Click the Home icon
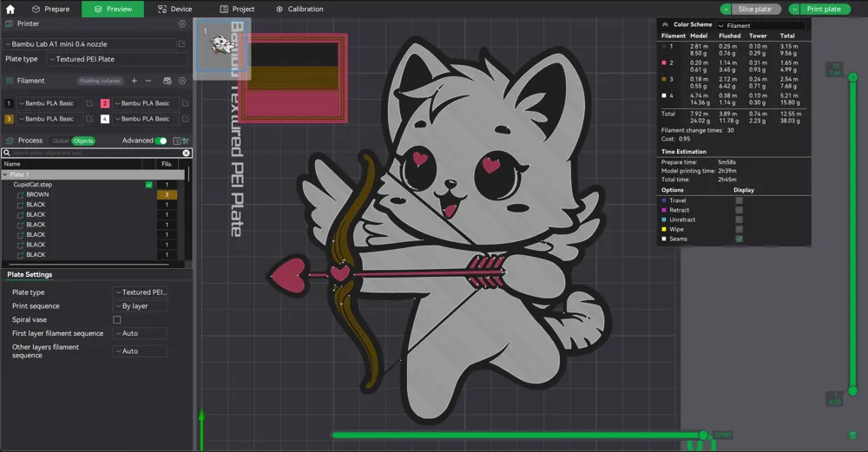 click(x=10, y=9)
